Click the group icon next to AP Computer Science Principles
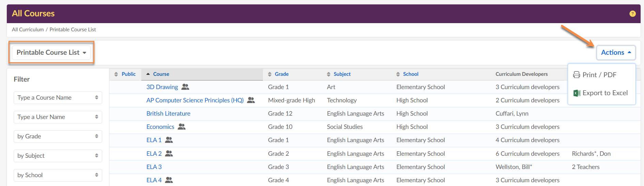 click(x=251, y=100)
